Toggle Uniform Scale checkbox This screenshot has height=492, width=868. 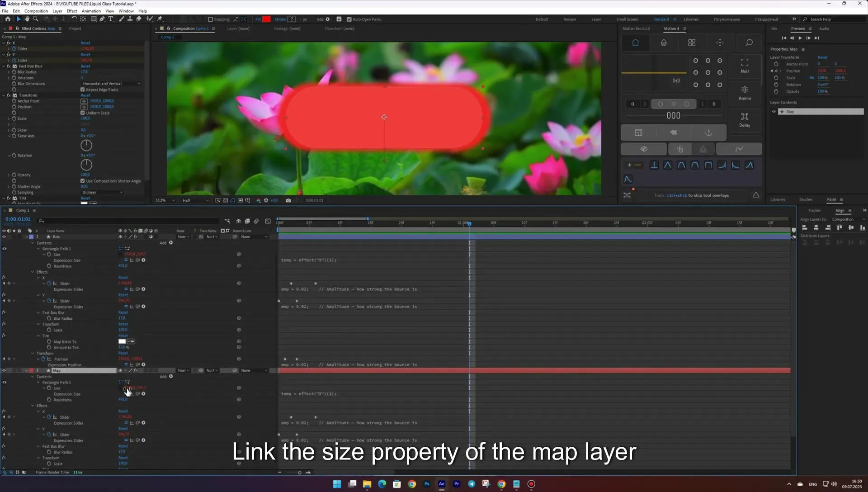coord(83,113)
